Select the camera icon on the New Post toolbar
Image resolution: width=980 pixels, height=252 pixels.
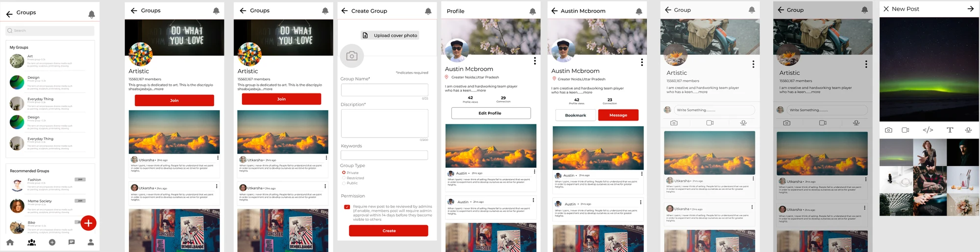click(x=888, y=130)
